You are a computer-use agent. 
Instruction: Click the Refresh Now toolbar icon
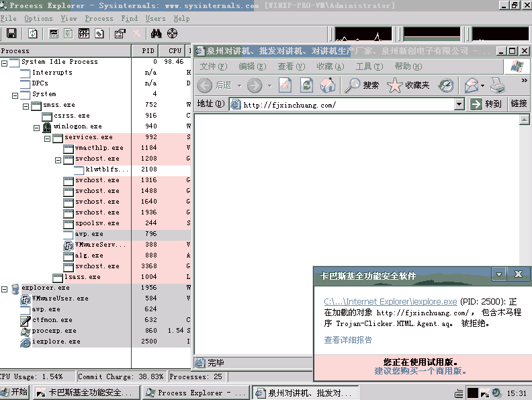tap(32, 33)
